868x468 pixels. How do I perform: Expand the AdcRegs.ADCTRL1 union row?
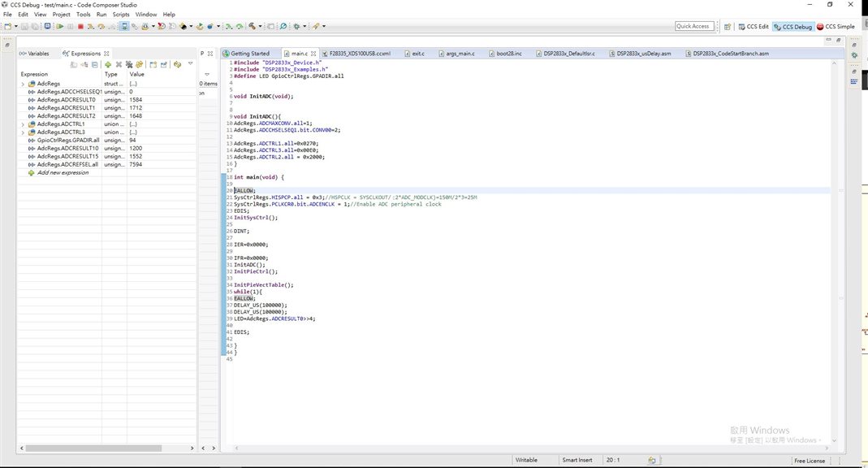[x=23, y=124]
